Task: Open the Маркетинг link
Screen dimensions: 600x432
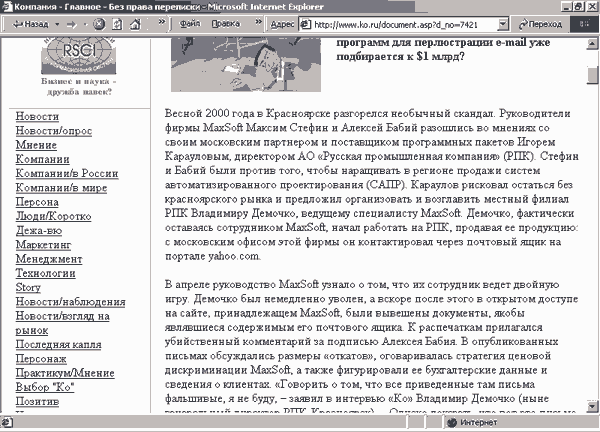Action: [43, 245]
